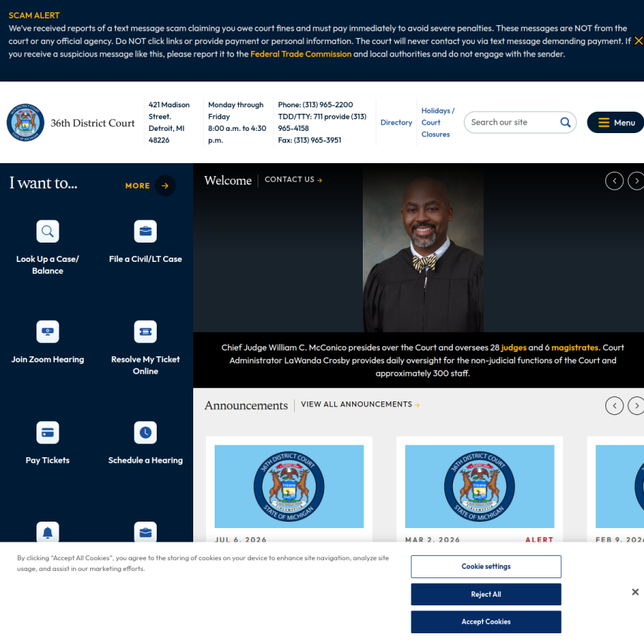
Task: Click the 36th District Court seal logo
Action: 26,122
